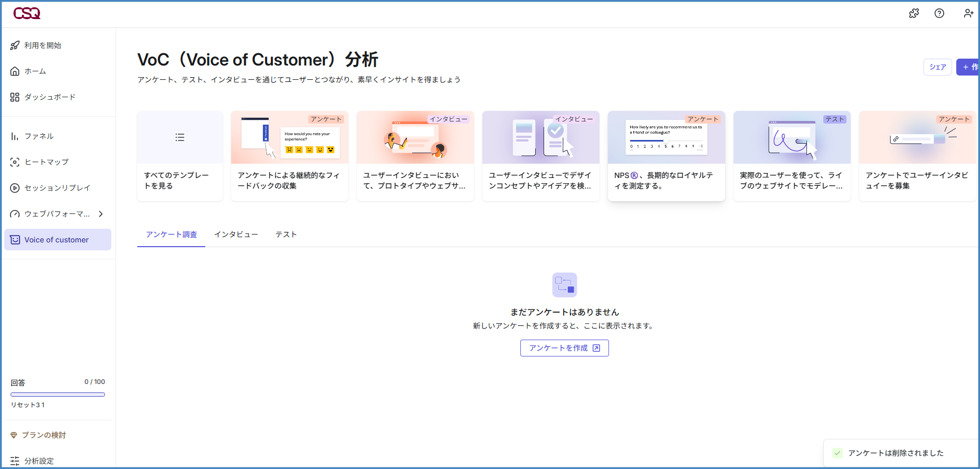This screenshot has height=469, width=980.
Task: Click the VoC (Voice of Customer) 分析 title
Action: click(x=258, y=60)
